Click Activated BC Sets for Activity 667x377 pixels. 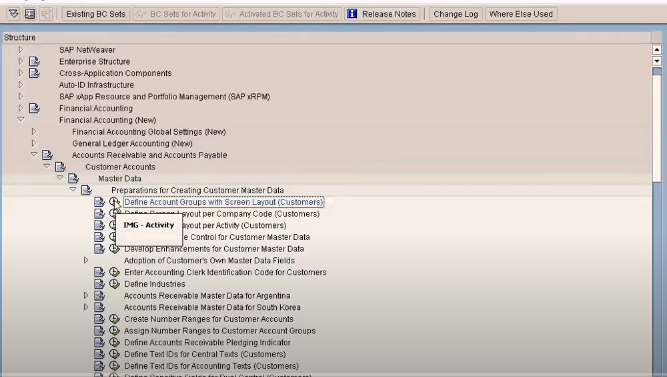click(x=282, y=14)
